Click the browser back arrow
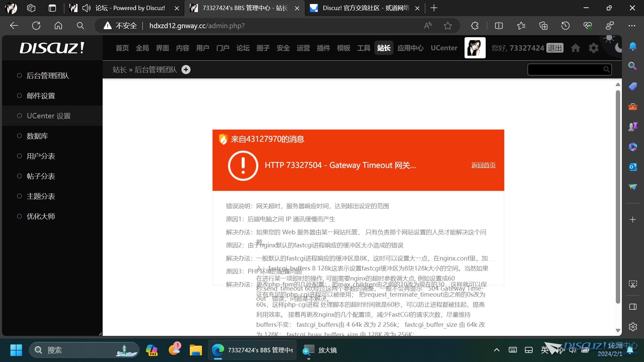Image resolution: width=644 pixels, height=362 pixels. coord(14,26)
